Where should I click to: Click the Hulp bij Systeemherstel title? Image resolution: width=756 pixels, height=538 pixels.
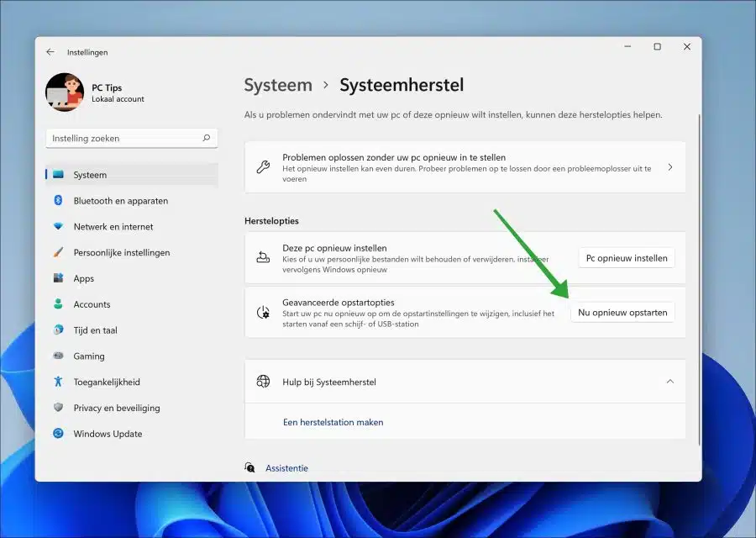(x=329, y=382)
